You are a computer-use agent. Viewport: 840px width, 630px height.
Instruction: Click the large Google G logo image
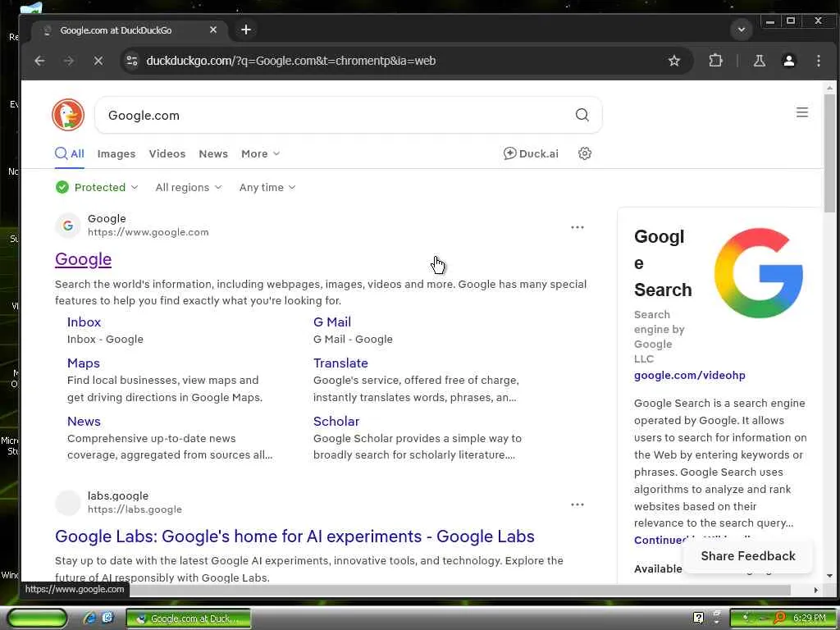coord(758,272)
